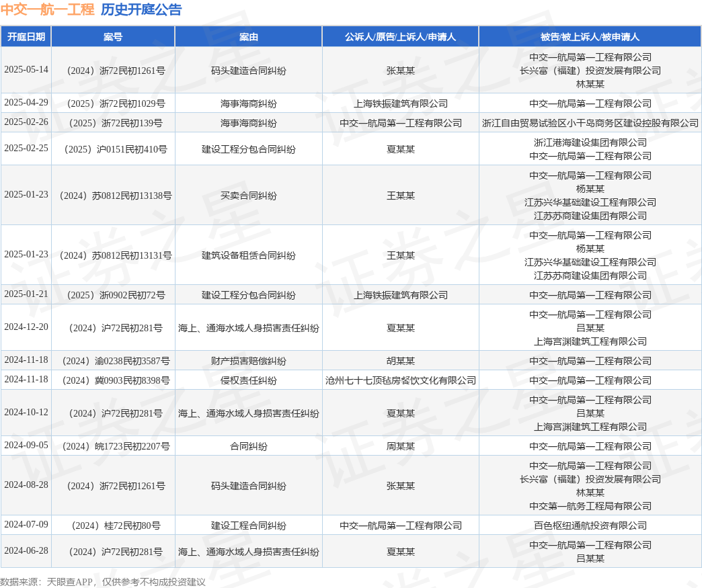Click the 建设工程合同纠纷 cause cell
This screenshot has height=588, width=702.
[x=249, y=526]
